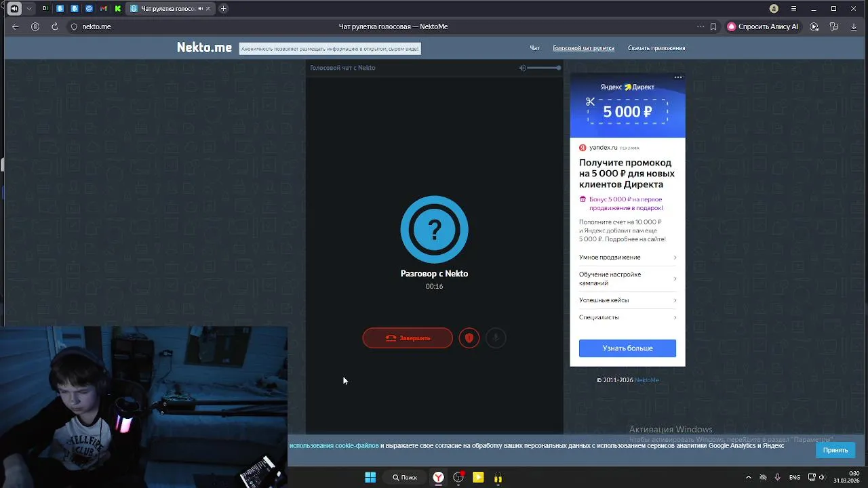This screenshot has height=488, width=868.
Task: Bookmark this page with the bookmark icon
Action: (713, 26)
